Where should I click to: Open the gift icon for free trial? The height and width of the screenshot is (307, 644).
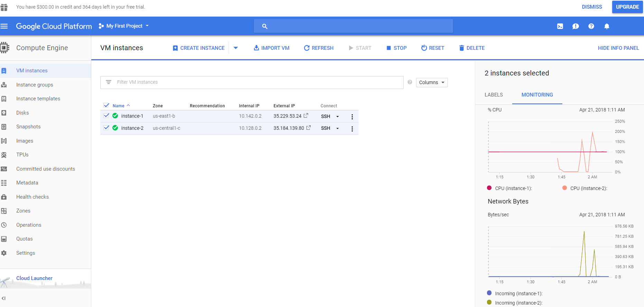[4, 7]
